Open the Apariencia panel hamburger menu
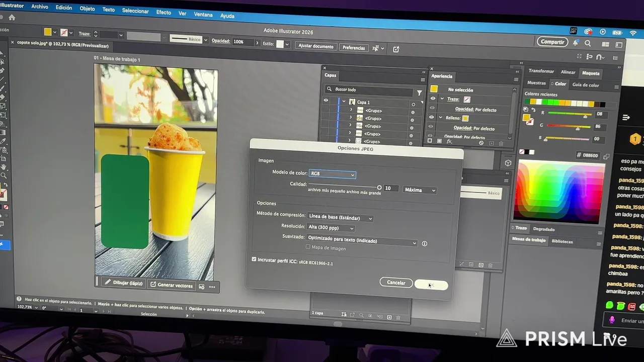This screenshot has height=362, width=644. (x=516, y=79)
